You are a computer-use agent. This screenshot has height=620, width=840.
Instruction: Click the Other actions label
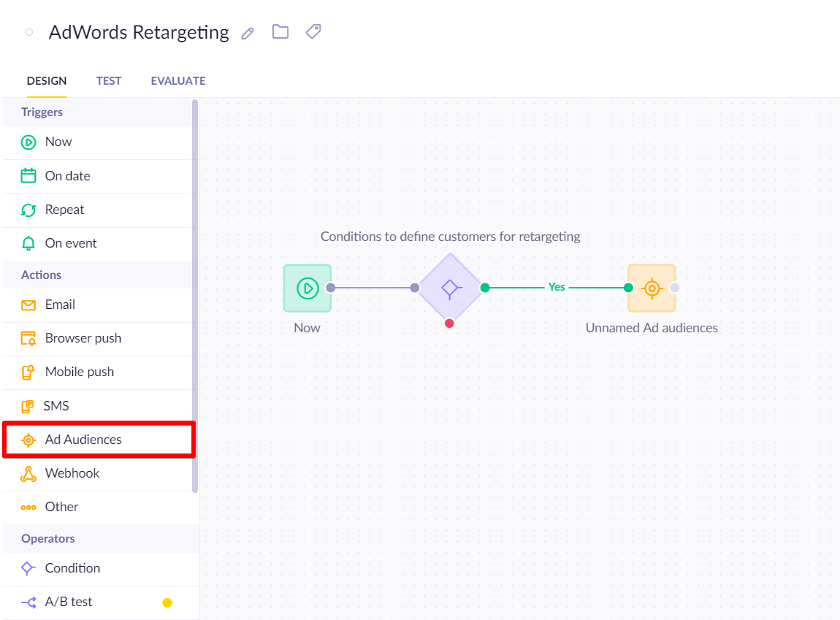(x=61, y=507)
